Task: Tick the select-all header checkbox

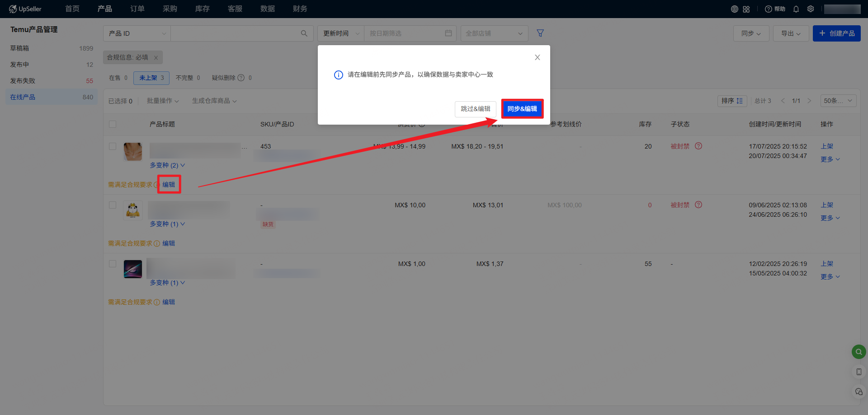Action: (113, 124)
